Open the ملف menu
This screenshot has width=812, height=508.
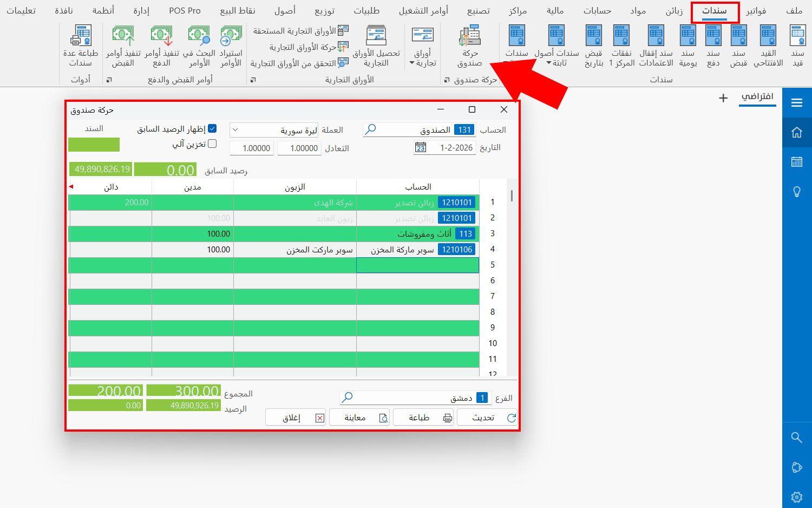[x=794, y=11]
